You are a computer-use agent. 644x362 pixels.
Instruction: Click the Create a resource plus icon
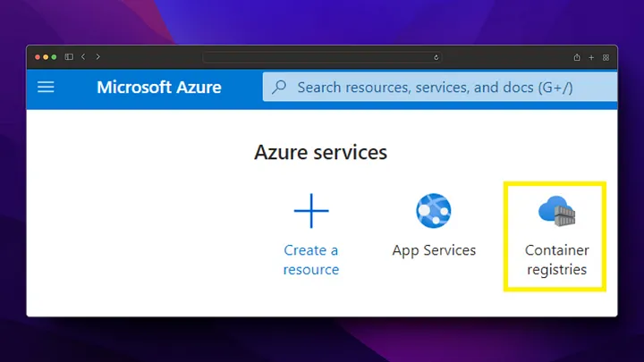pyautogui.click(x=311, y=211)
